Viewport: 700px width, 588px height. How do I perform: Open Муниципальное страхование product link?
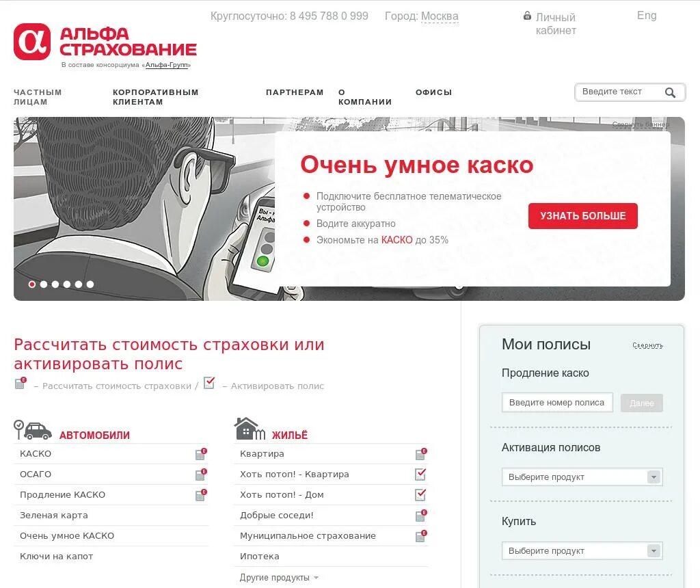(308, 536)
